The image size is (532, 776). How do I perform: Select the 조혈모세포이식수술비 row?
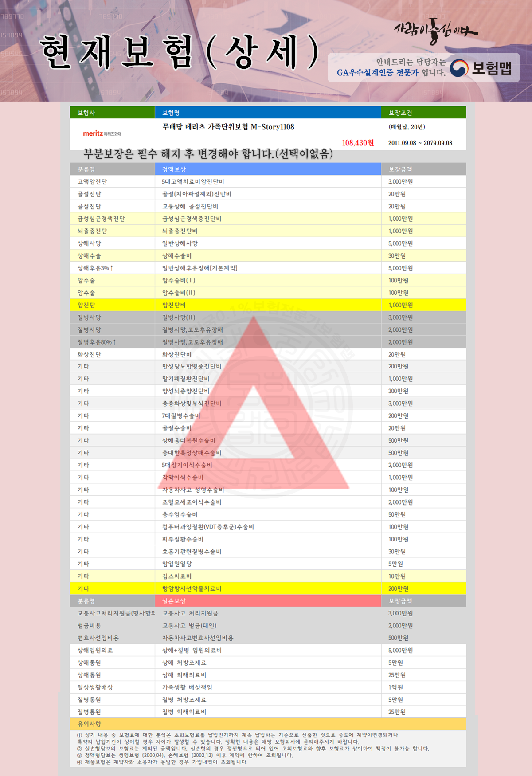268,502
